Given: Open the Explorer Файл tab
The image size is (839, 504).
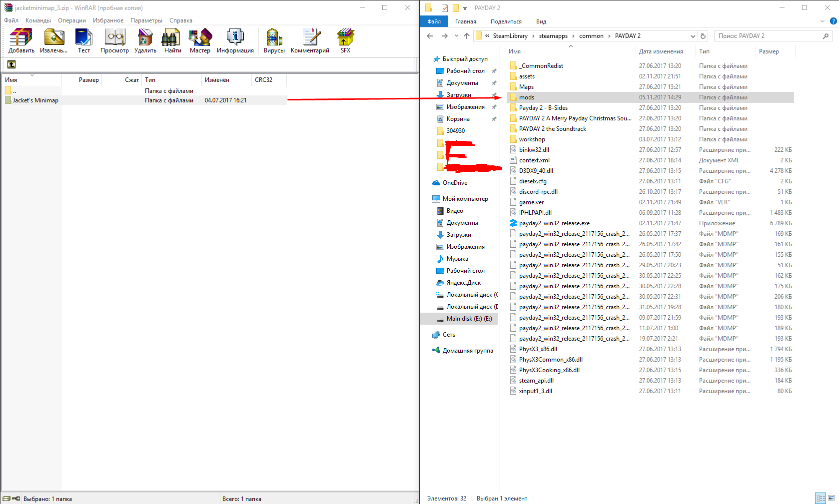Looking at the screenshot, I should (434, 21).
